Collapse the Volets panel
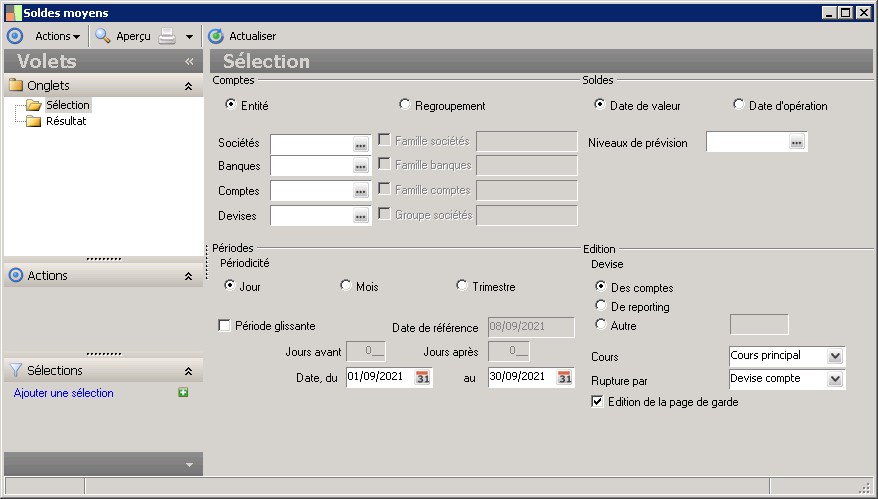 pos(189,62)
